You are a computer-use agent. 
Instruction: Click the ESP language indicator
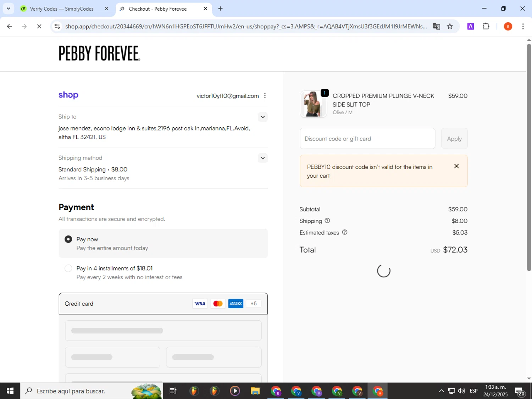[x=473, y=391]
